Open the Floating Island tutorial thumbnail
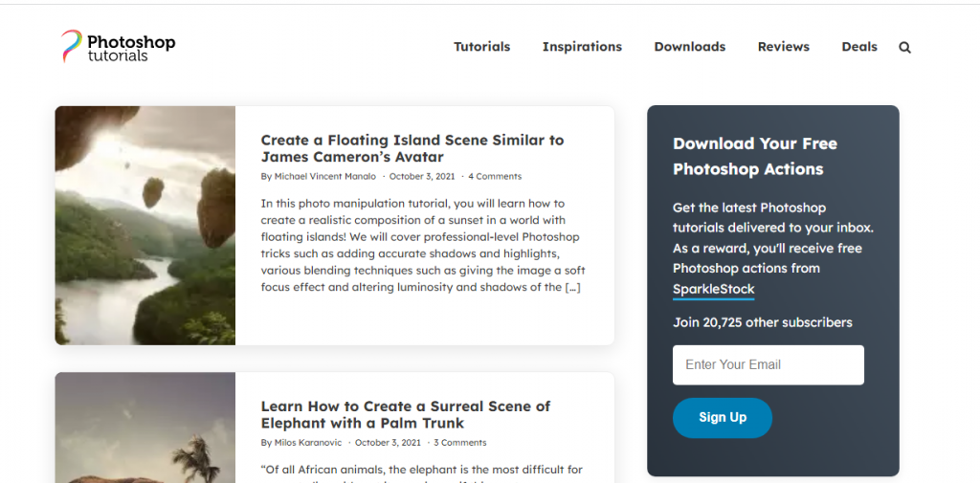Screen dimensions: 980x483 pyautogui.click(x=145, y=225)
